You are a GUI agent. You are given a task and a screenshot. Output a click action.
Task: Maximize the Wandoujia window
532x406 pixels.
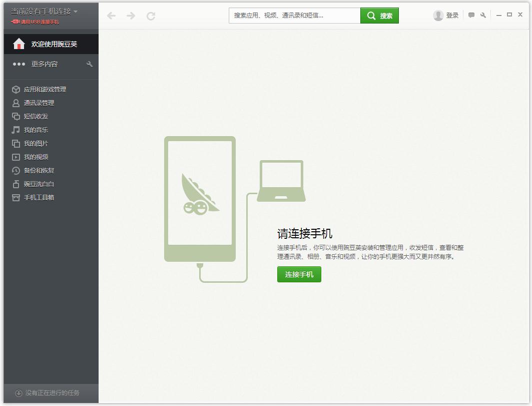pyautogui.click(x=509, y=15)
